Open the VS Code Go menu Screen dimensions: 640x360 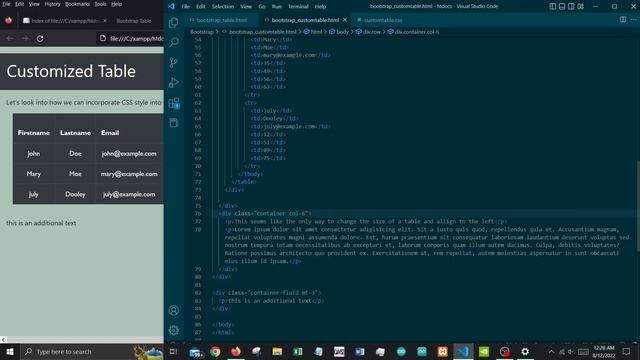(262, 6)
